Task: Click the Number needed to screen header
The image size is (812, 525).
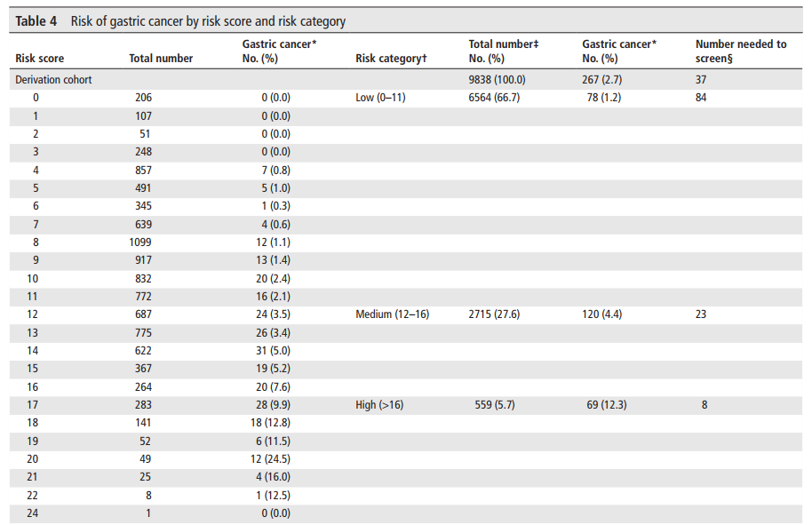Action: click(x=741, y=52)
